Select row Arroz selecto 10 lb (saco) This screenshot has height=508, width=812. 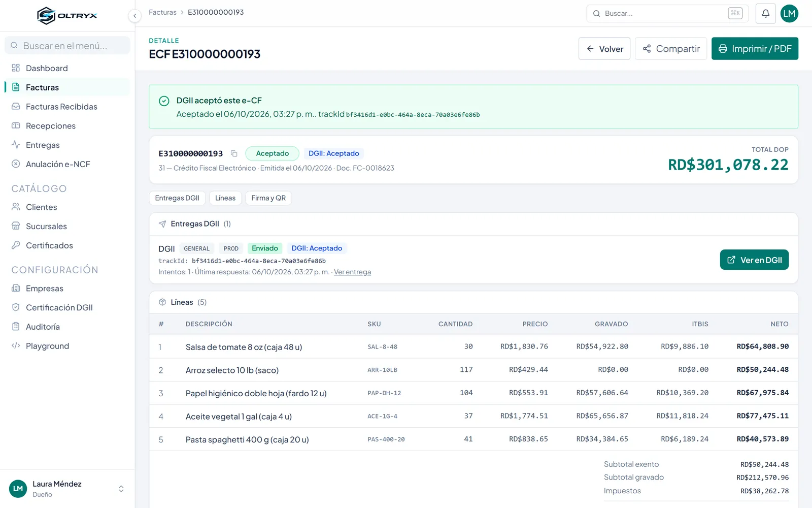coord(473,370)
